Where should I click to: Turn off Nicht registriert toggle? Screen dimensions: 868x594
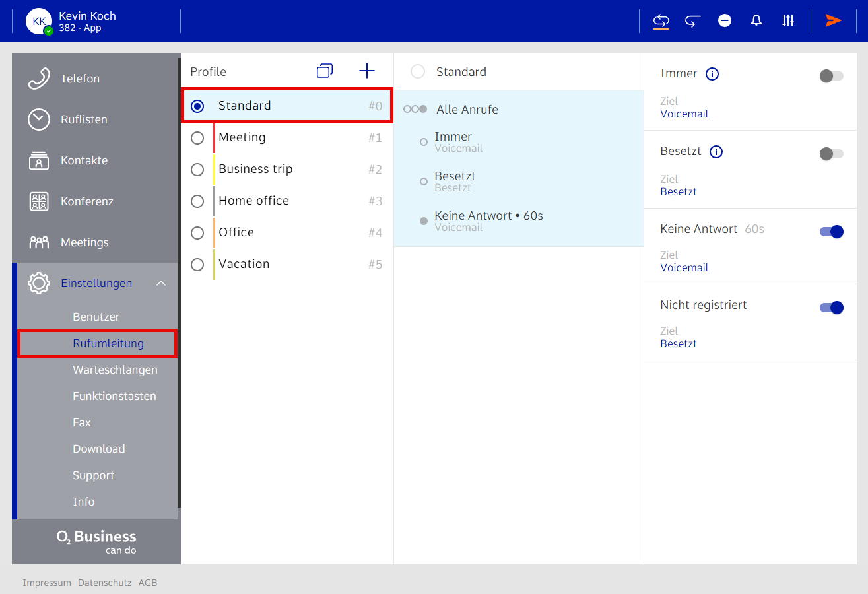(x=831, y=308)
